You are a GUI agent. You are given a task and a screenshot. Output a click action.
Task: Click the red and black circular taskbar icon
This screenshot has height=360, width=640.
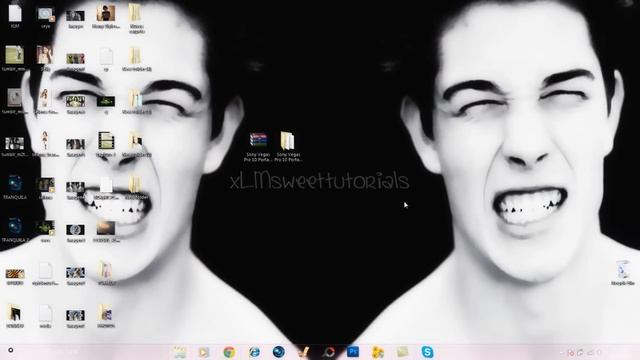pos(329,352)
